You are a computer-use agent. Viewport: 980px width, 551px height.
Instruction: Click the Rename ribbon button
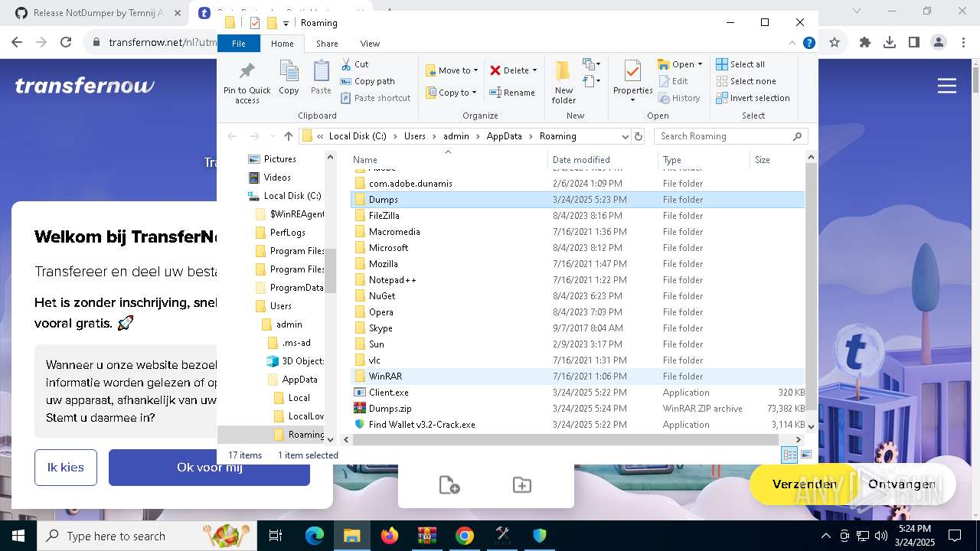pyautogui.click(x=512, y=93)
